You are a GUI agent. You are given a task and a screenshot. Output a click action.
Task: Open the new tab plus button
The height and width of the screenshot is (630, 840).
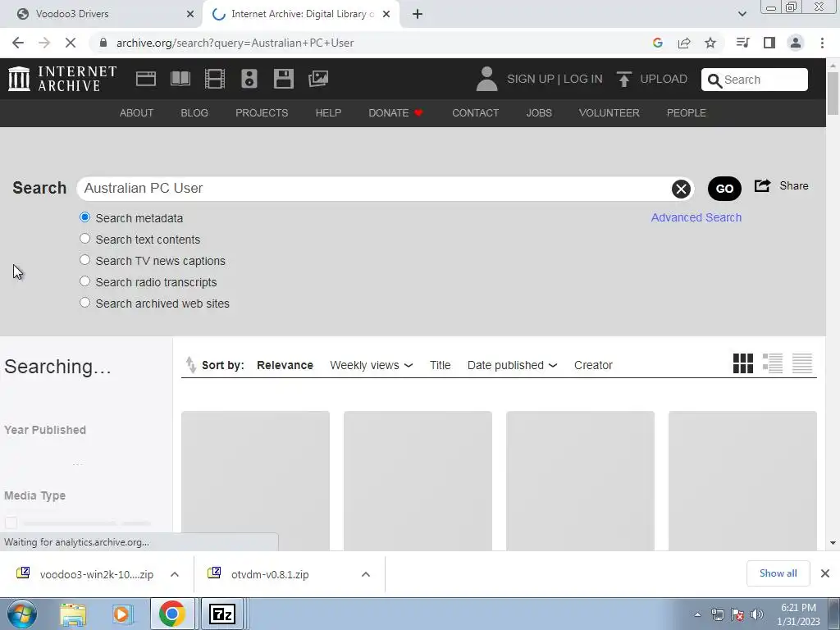(418, 14)
